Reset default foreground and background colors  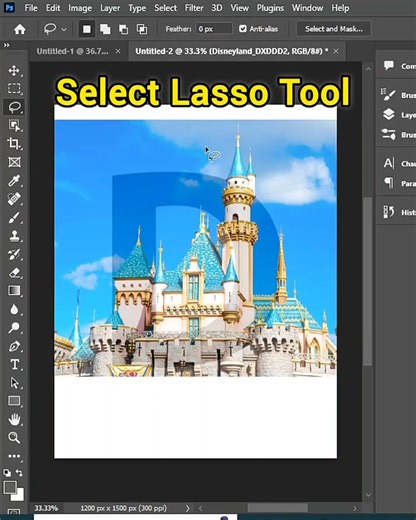[7, 473]
